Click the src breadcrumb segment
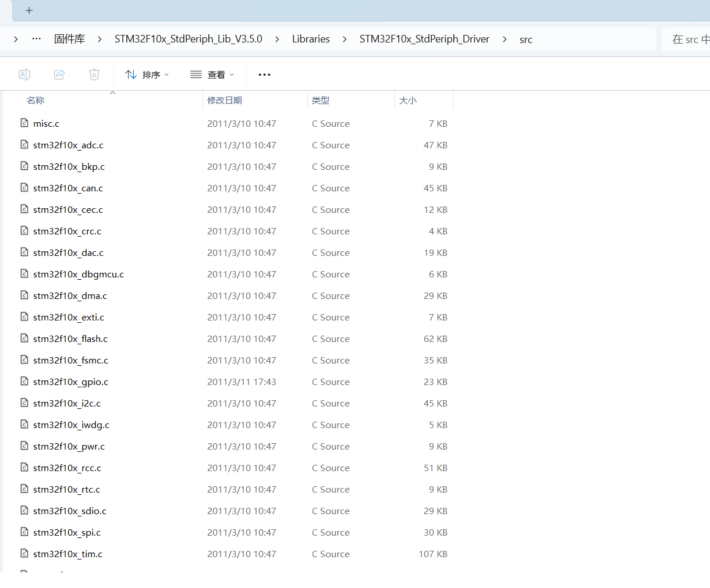The height and width of the screenshot is (588, 710). [526, 40]
